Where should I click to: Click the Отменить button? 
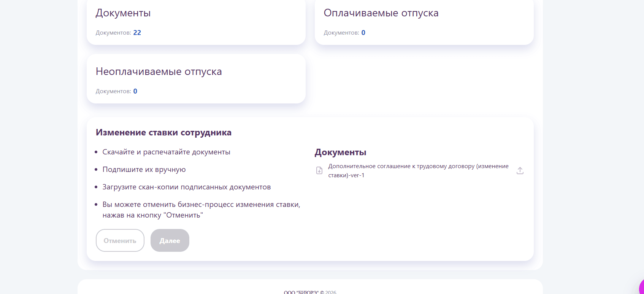(x=120, y=240)
